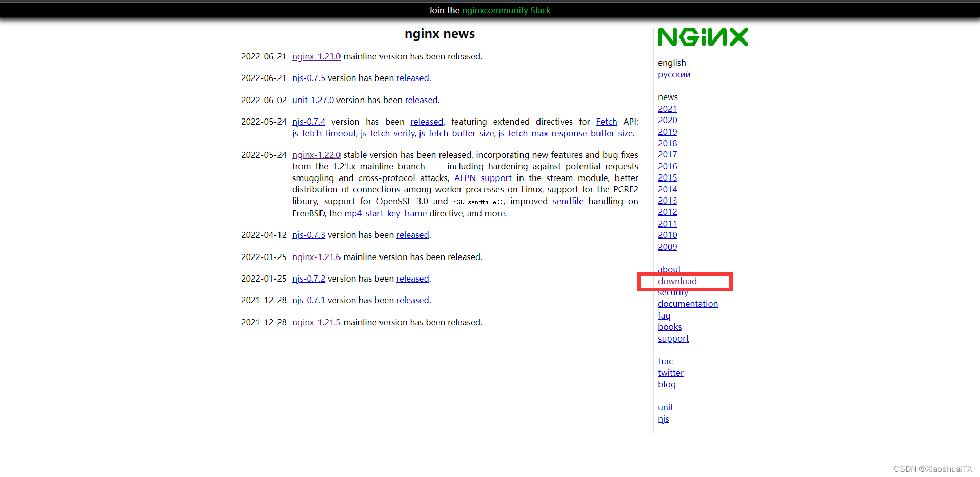Open the 2021 news archive
The height and width of the screenshot is (477, 980).
(668, 109)
